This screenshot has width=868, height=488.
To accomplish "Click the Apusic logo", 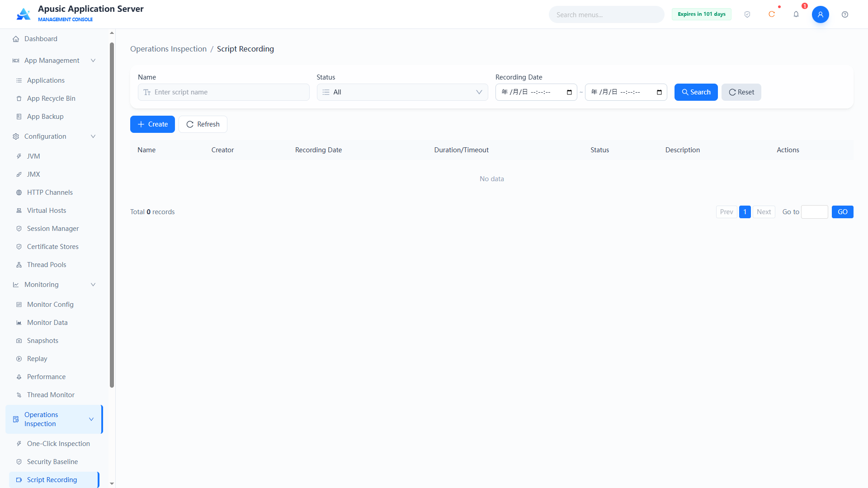I will (24, 14).
